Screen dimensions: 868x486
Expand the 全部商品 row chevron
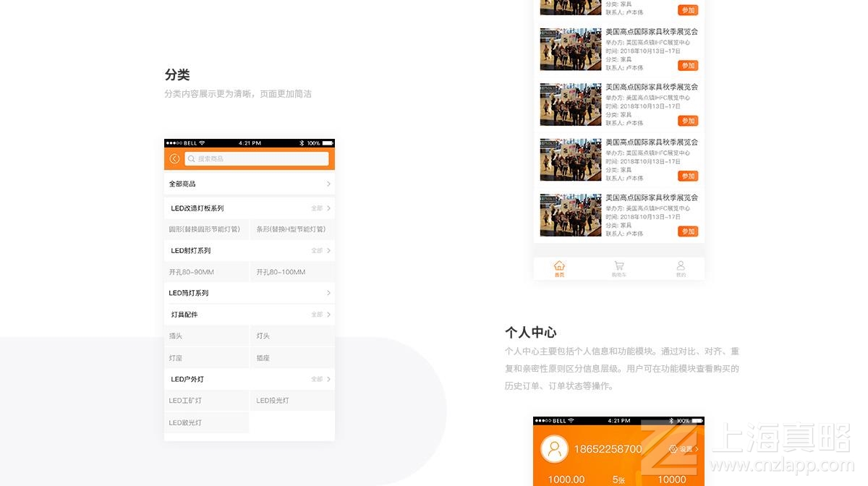[x=329, y=184]
